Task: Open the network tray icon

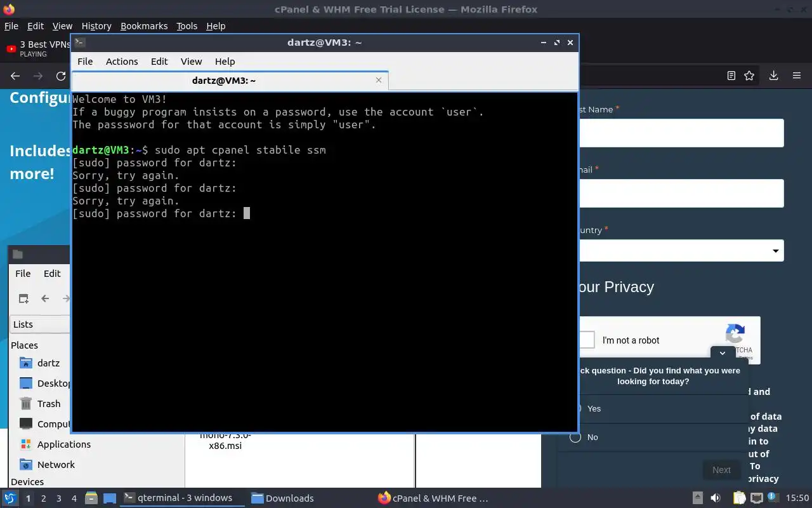Action: 756,498
